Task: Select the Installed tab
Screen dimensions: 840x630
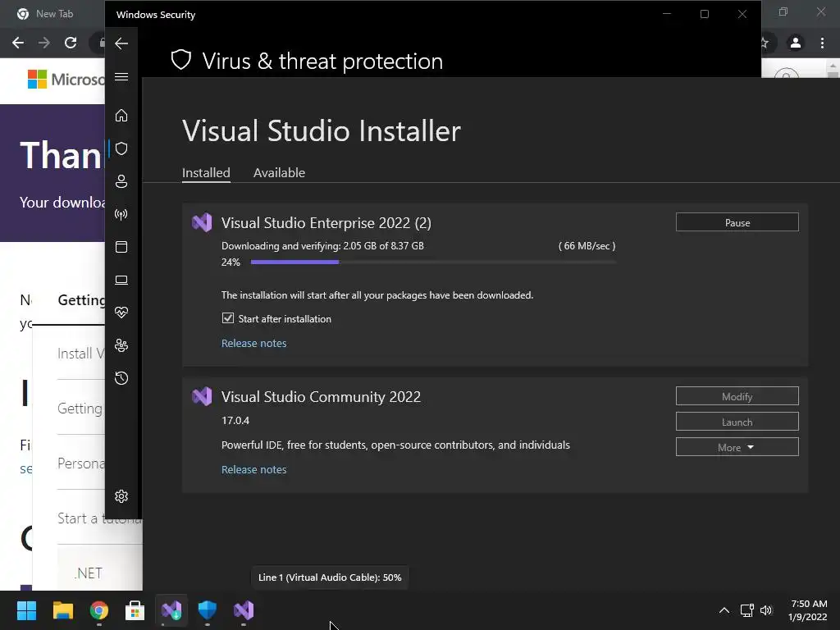Action: tap(206, 172)
